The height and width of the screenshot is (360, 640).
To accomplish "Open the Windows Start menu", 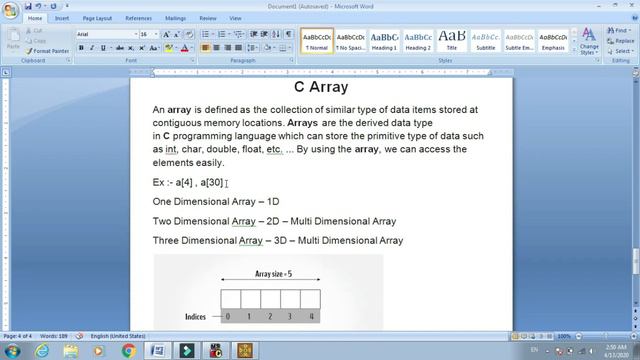I will 12,351.
